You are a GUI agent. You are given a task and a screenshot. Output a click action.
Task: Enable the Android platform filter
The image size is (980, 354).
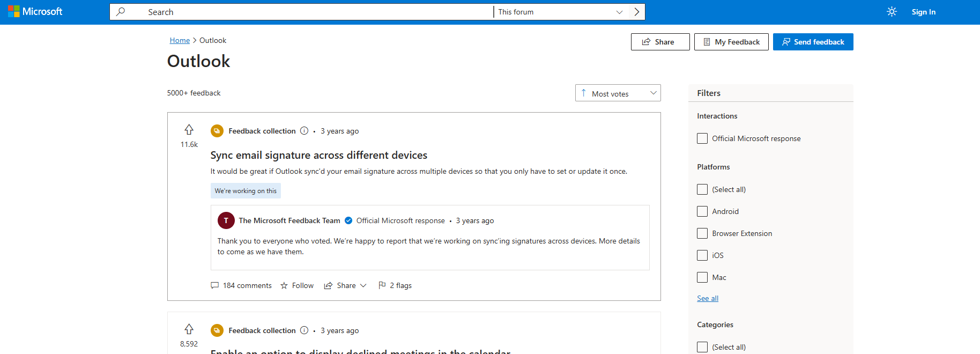point(702,211)
